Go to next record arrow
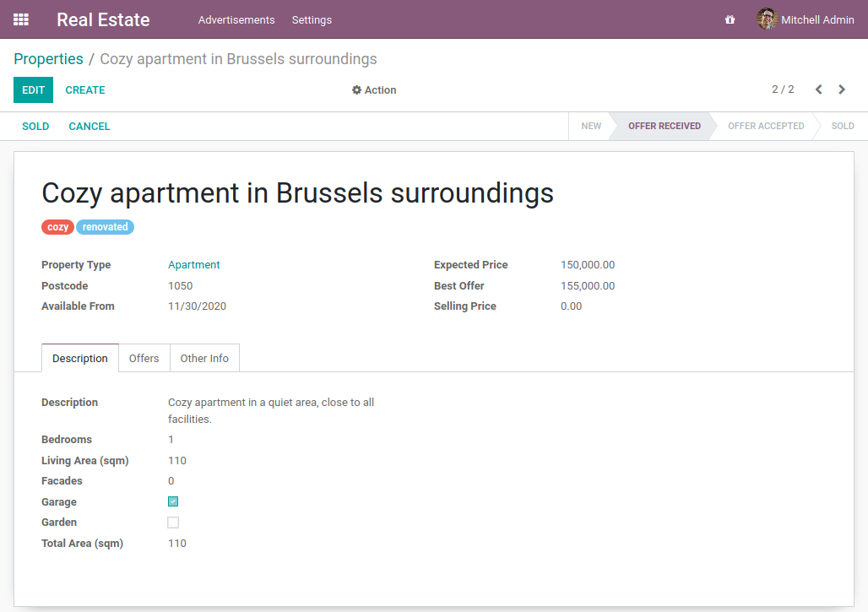The image size is (868, 612). point(842,89)
